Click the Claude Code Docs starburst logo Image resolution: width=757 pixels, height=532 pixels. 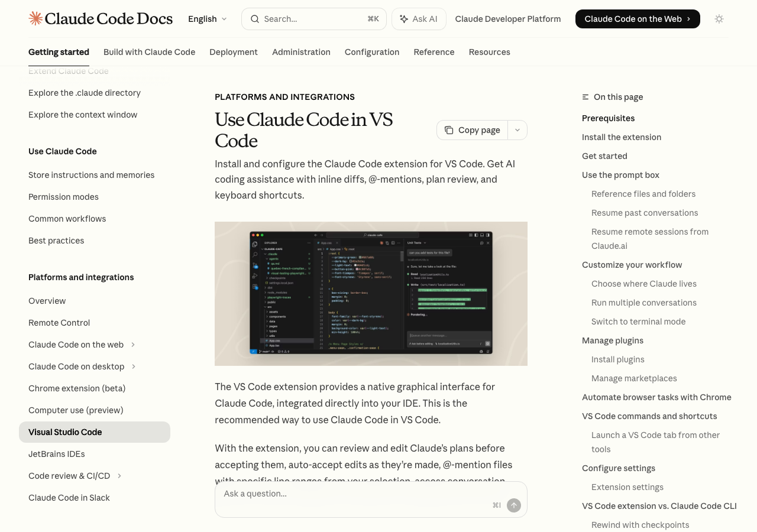[35, 18]
